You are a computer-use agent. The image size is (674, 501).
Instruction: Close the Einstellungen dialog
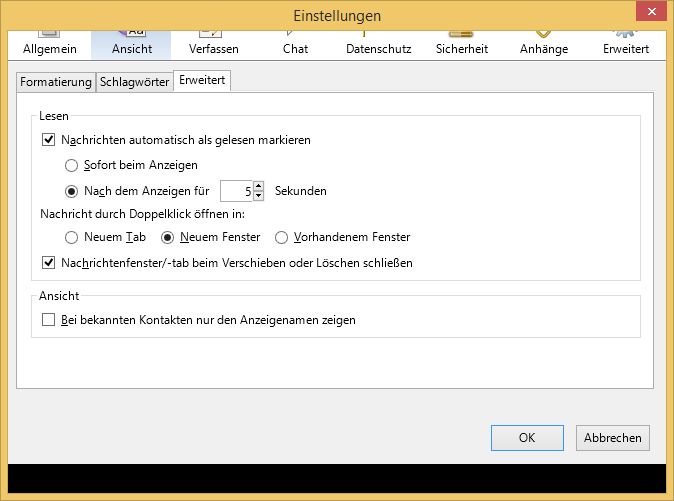coord(651,11)
